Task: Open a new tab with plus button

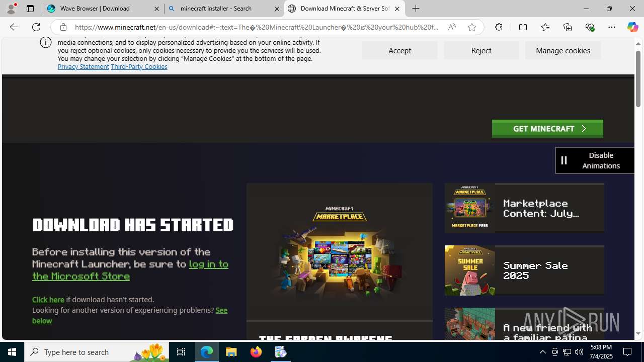Action: [416, 9]
